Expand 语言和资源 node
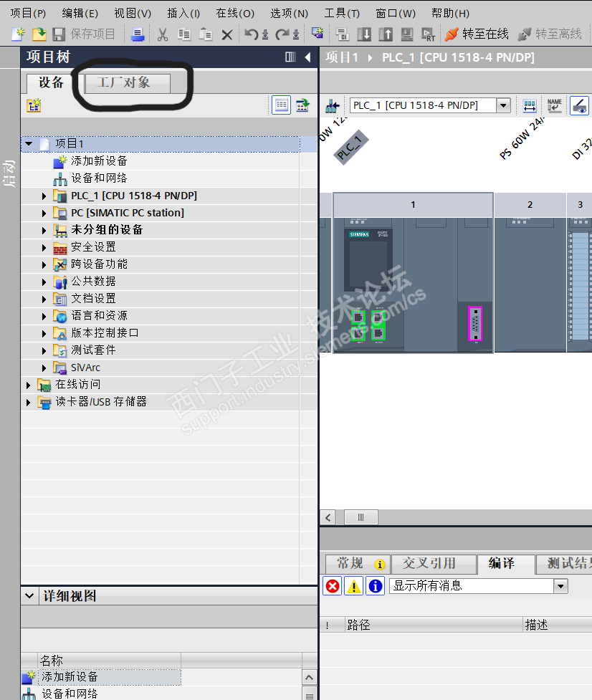This screenshot has width=592, height=700. click(44, 317)
